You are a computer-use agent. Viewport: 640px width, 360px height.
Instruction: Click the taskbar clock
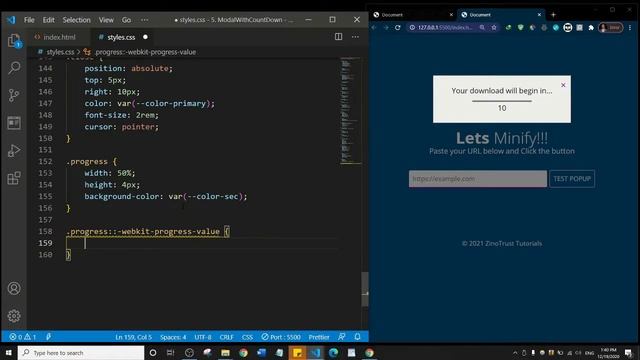608,353
